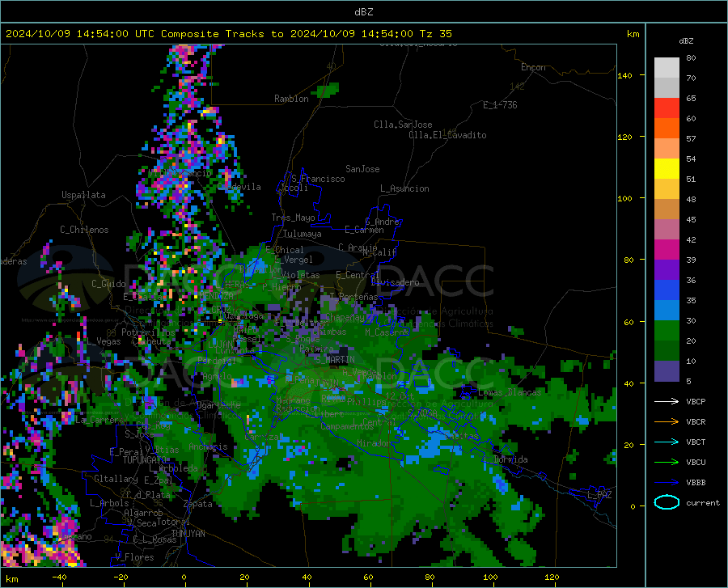Click the -20 km horizontal axis tick

point(121,577)
